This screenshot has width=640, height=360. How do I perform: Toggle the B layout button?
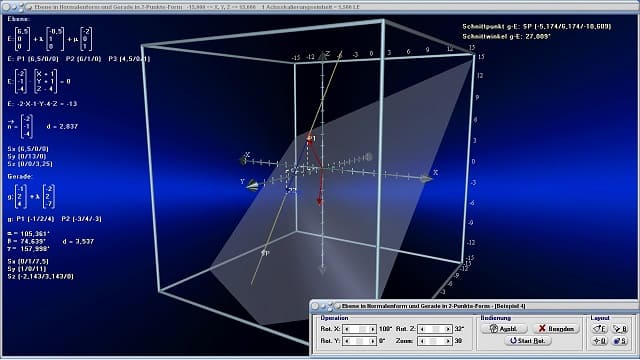pos(620,329)
